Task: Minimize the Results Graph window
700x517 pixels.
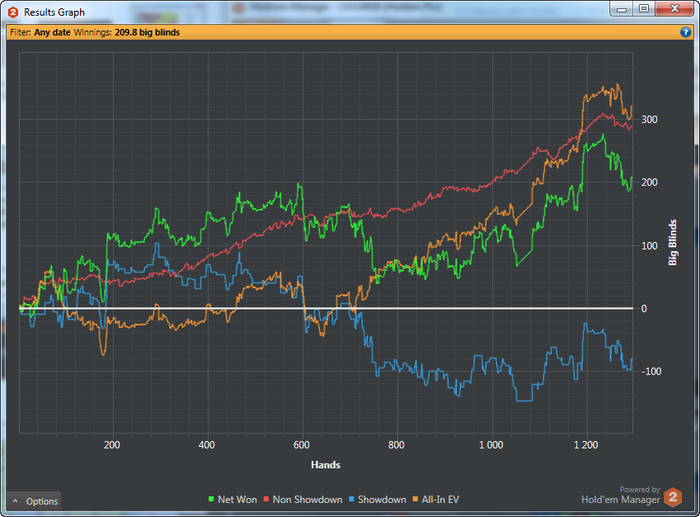Action: (621, 9)
